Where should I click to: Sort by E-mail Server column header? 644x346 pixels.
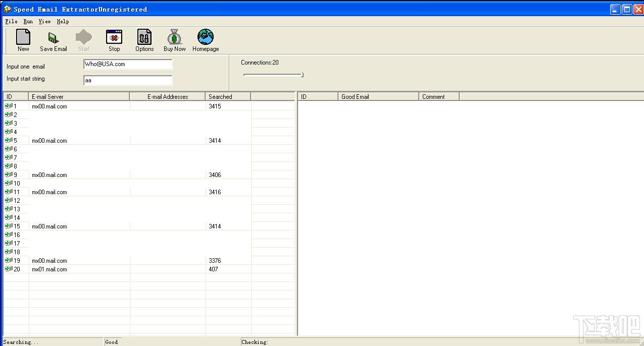(79, 96)
